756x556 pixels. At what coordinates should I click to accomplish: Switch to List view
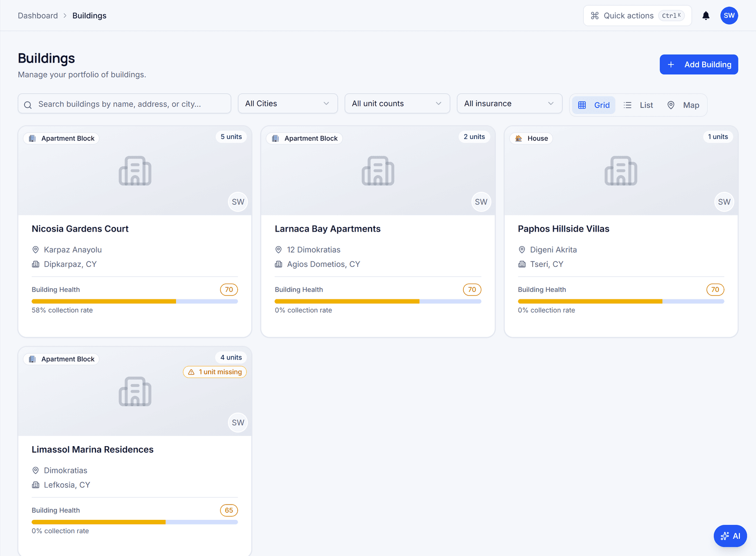coord(638,105)
